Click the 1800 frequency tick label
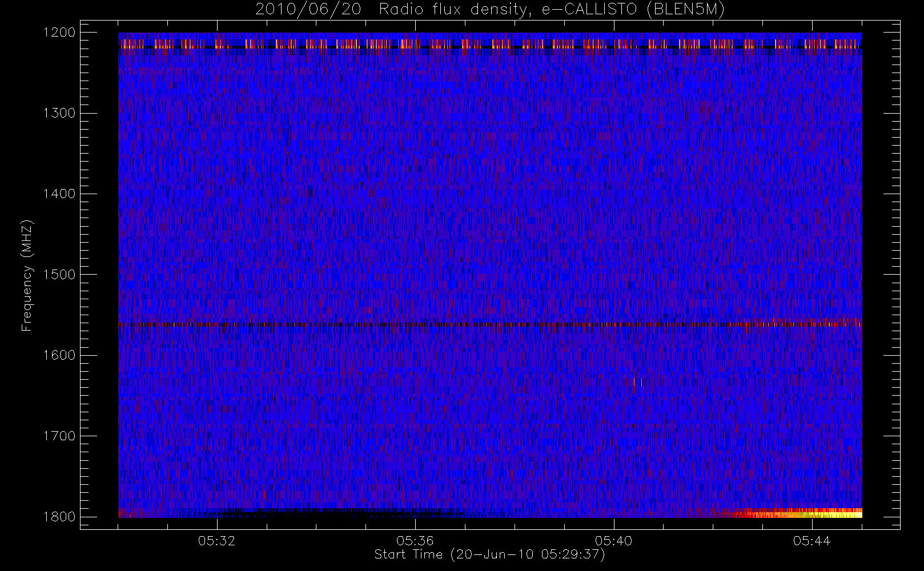Image resolution: width=924 pixels, height=571 pixels. [x=59, y=516]
